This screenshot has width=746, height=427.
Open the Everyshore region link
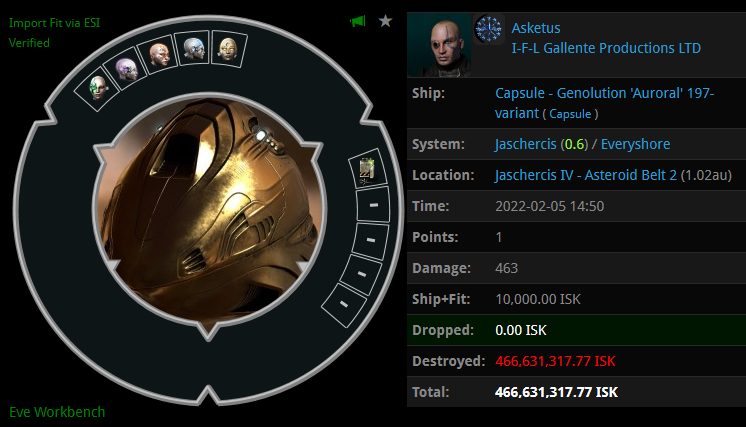pyautogui.click(x=636, y=144)
